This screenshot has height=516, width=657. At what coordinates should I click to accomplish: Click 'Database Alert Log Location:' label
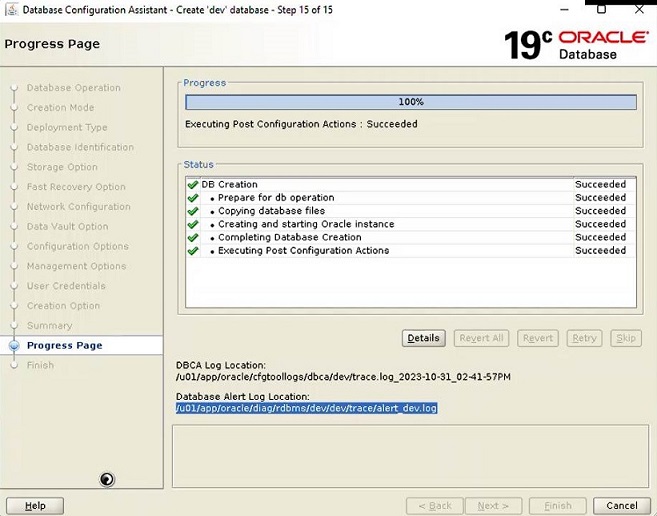[x=243, y=397]
